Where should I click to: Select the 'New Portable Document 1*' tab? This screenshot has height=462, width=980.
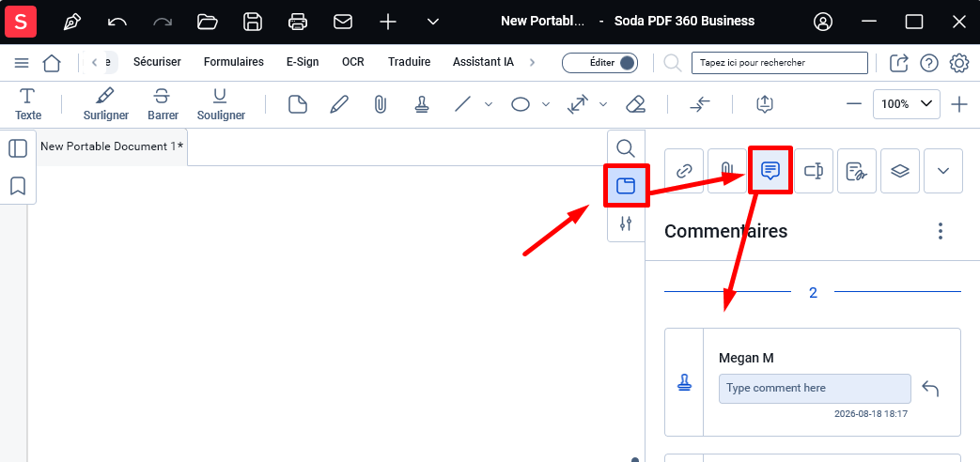click(x=112, y=146)
